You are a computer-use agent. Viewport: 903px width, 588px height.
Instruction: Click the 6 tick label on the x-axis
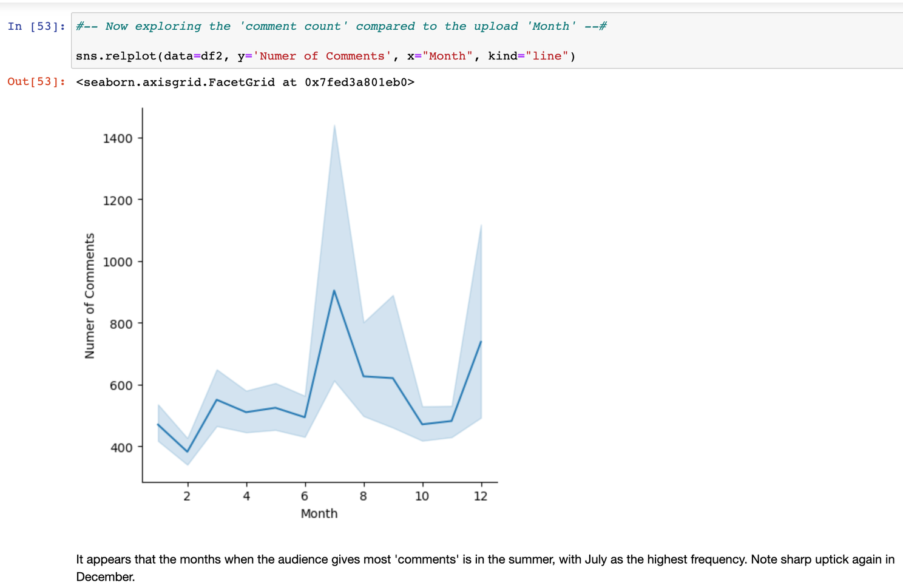click(305, 496)
